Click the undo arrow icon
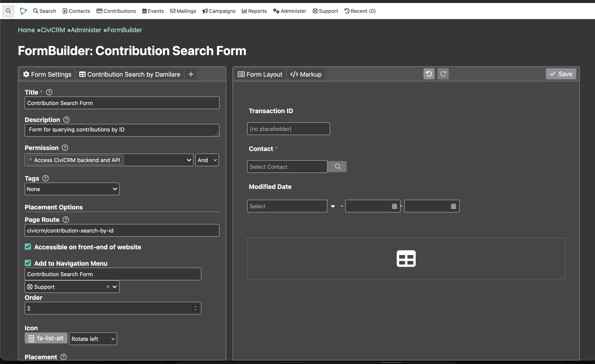The height and width of the screenshot is (364, 595). tap(429, 74)
